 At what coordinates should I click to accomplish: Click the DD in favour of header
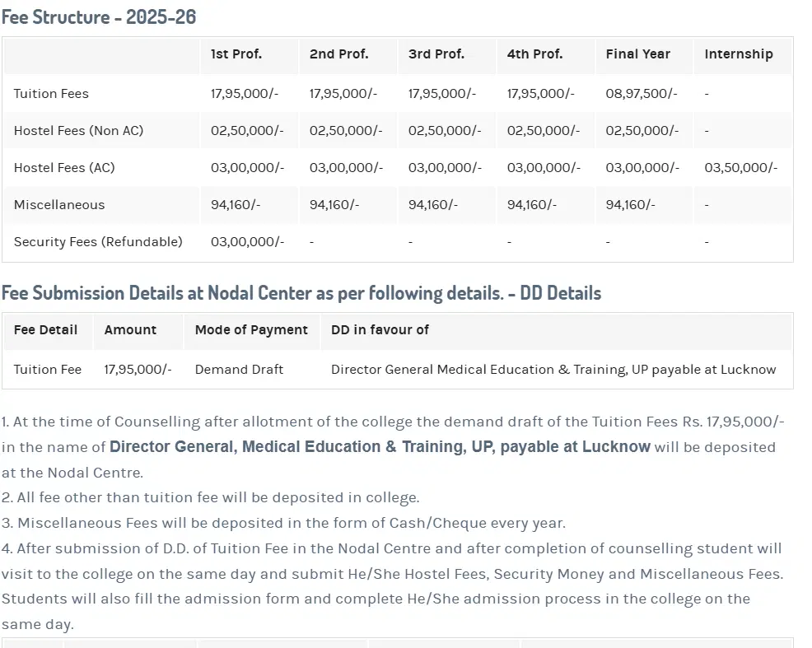pos(380,330)
